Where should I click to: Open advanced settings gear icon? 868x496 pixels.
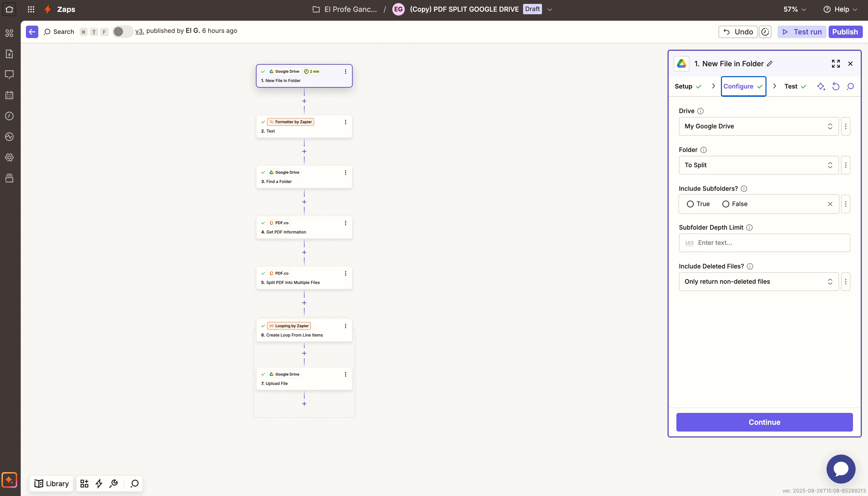[9, 157]
